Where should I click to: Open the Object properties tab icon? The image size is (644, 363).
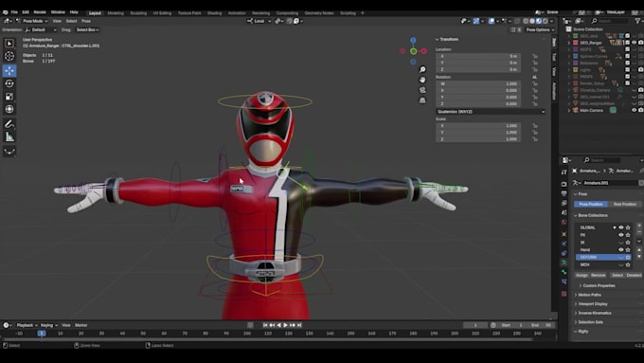[x=563, y=234]
